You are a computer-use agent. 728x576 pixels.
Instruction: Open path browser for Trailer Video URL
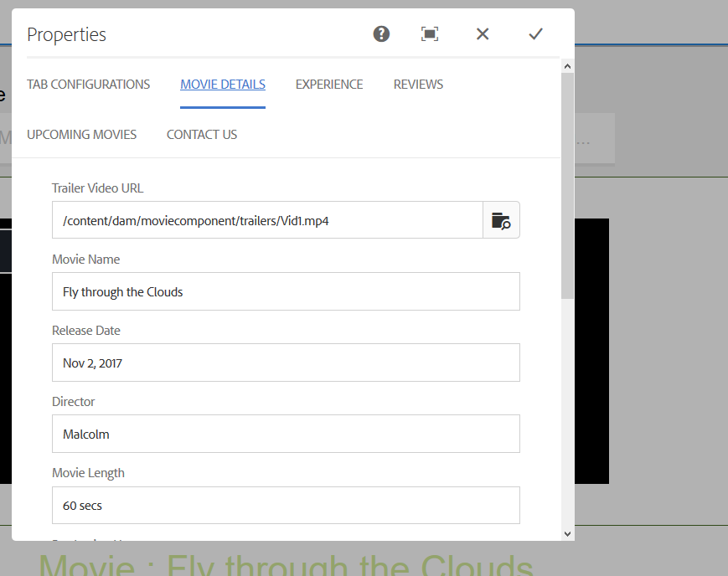[501, 220]
